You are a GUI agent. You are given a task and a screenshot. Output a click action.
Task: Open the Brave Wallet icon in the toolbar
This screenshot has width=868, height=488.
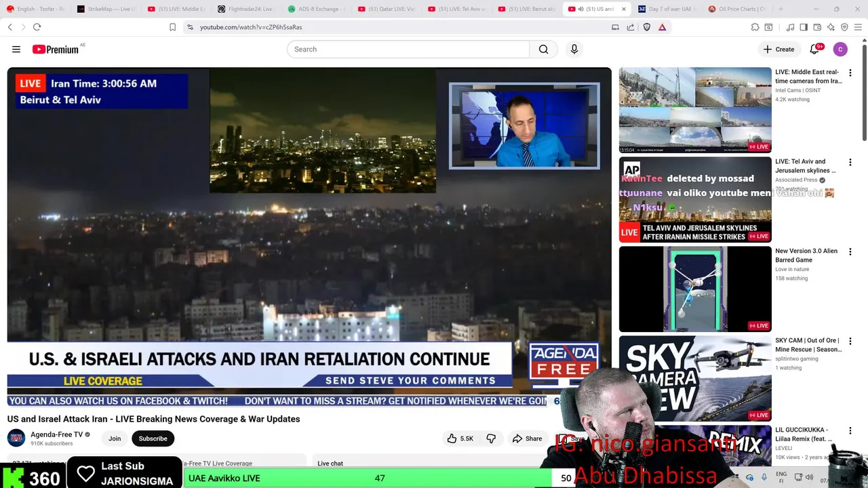pos(817,27)
